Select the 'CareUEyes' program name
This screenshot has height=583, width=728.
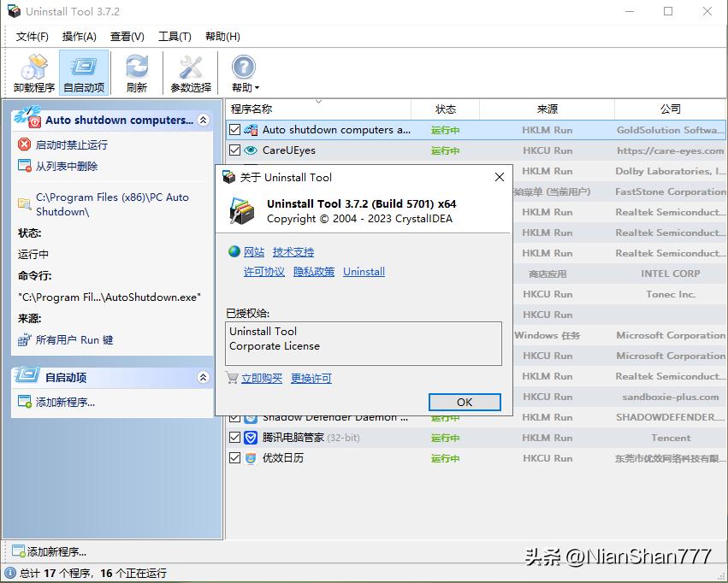pos(289,150)
